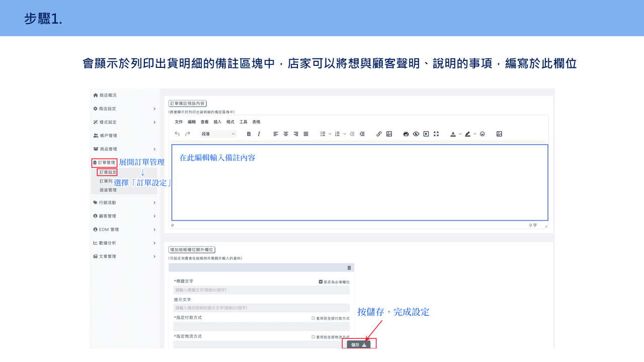Click the 儲存 save button

click(359, 344)
